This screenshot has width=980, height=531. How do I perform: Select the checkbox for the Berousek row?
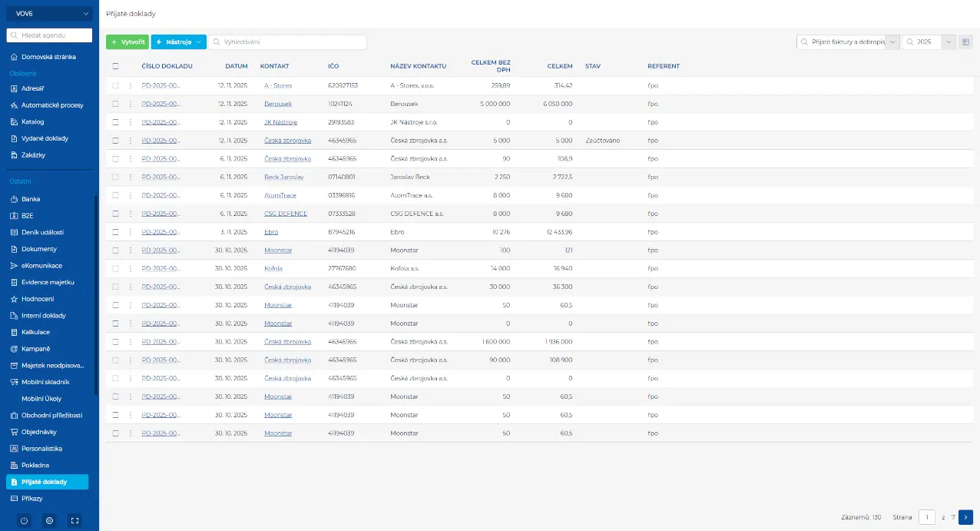pos(116,104)
